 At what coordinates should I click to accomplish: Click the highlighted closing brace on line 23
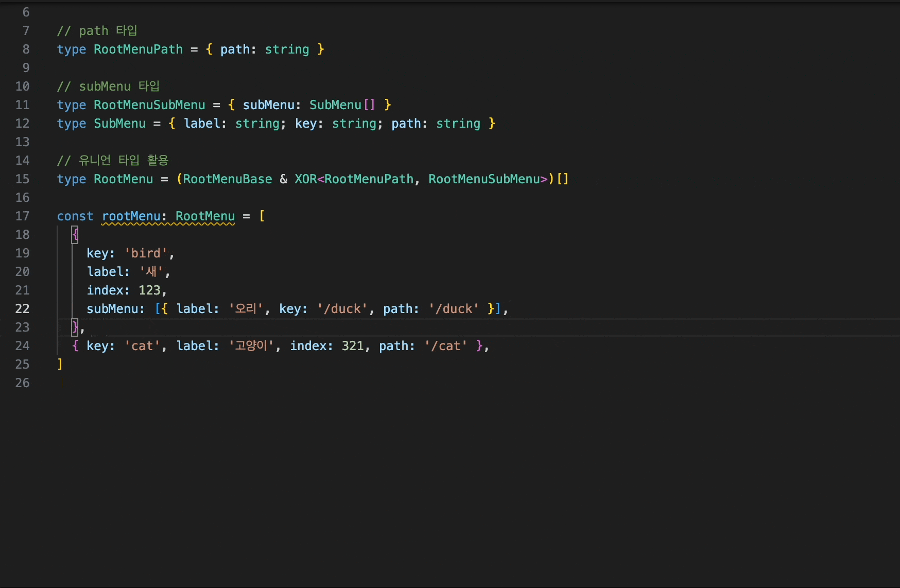[75, 327]
